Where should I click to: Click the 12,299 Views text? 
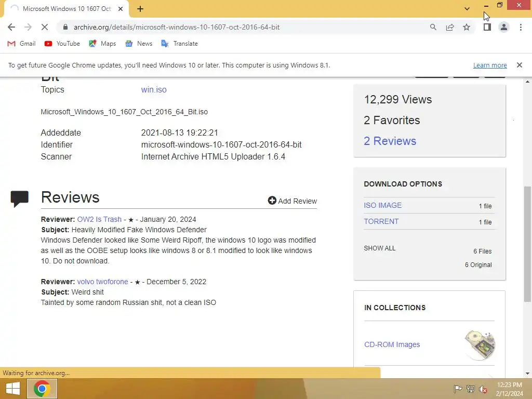(397, 99)
